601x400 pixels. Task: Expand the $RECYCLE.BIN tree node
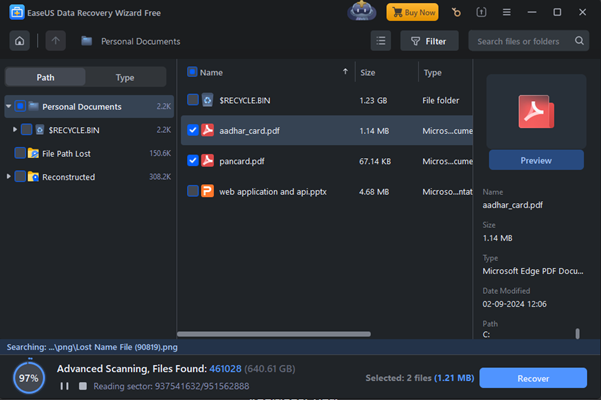click(x=15, y=130)
